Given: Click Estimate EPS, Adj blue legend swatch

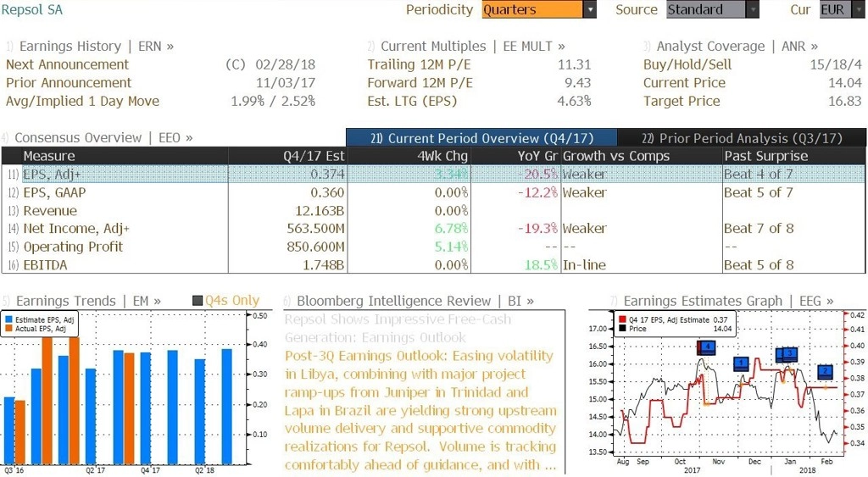Looking at the screenshot, I should point(8,320).
